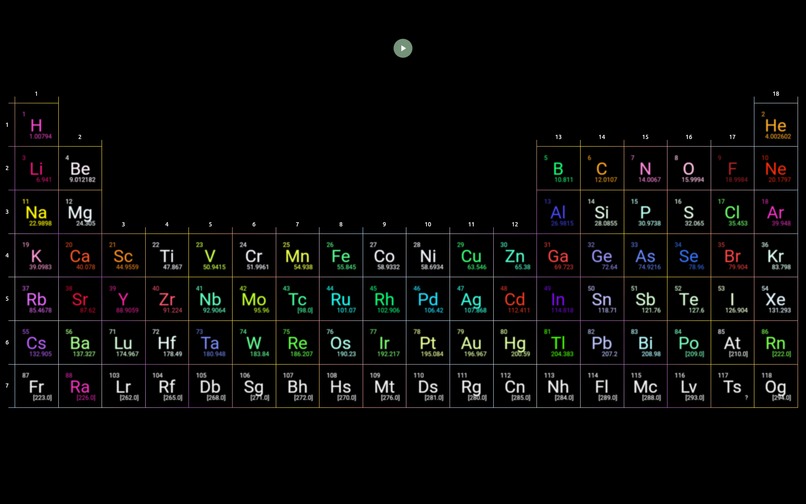Image resolution: width=806 pixels, height=504 pixels.
Task: Click the Argon (Ar) element
Action: point(776,212)
